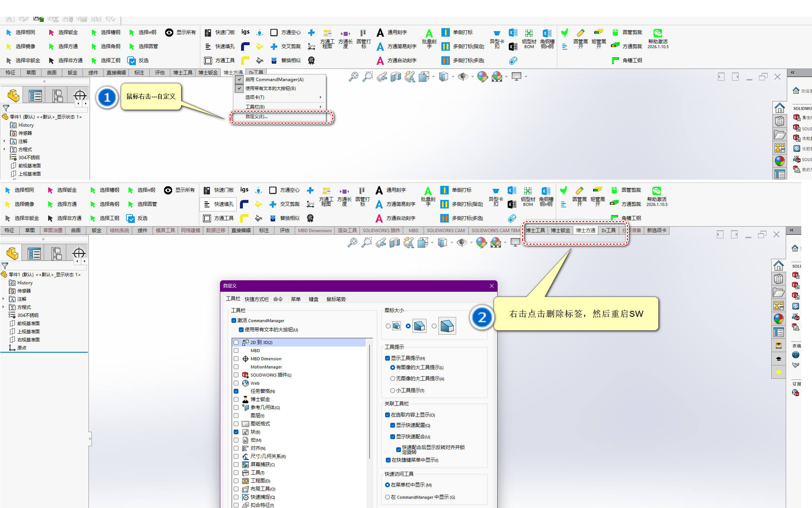The width and height of the screenshot is (812, 508).
Task: Select 无图像的大工具提示 radio option
Action: click(x=392, y=379)
